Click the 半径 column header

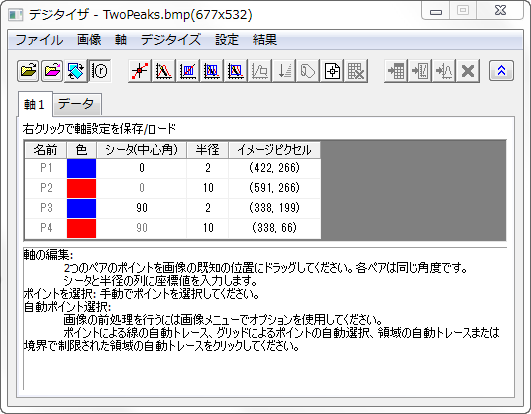(x=208, y=150)
